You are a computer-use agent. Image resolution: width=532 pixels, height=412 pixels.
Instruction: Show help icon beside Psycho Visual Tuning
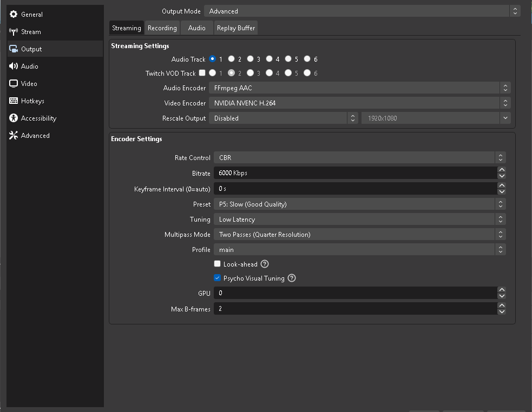coord(292,278)
